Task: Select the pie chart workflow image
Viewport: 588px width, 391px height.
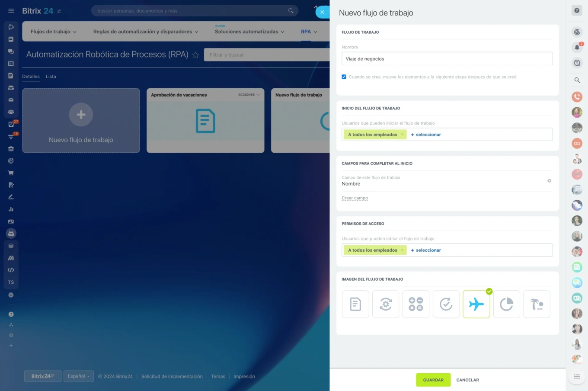Action: point(506,304)
